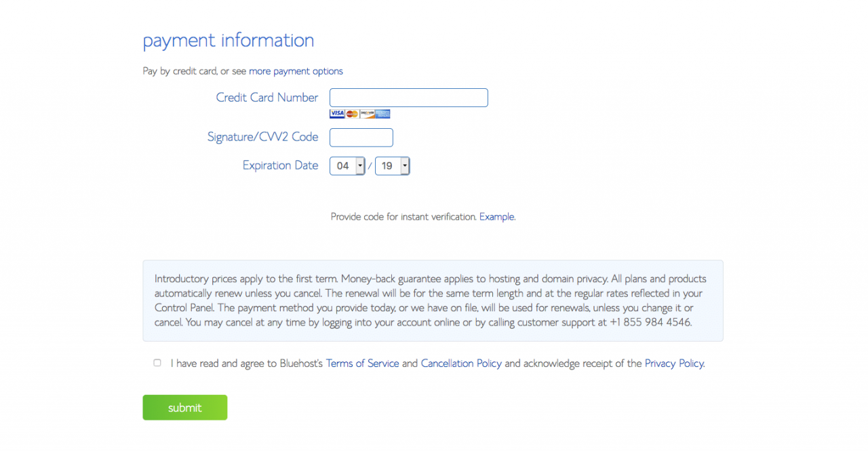Check the agree to Bluehost terms checkbox
The image size is (868, 451).
[x=157, y=363]
